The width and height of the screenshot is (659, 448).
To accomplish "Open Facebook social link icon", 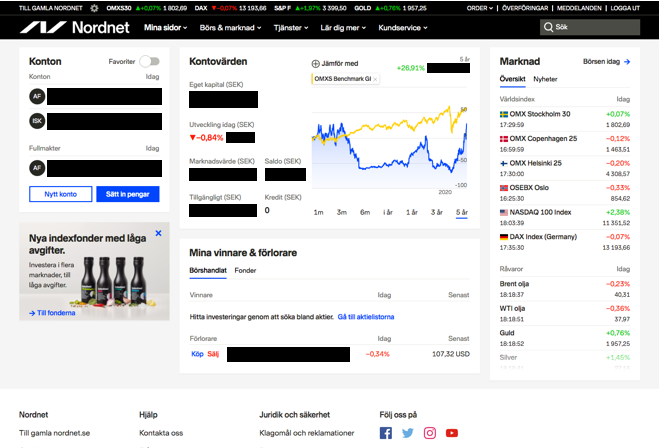I will click(x=386, y=433).
